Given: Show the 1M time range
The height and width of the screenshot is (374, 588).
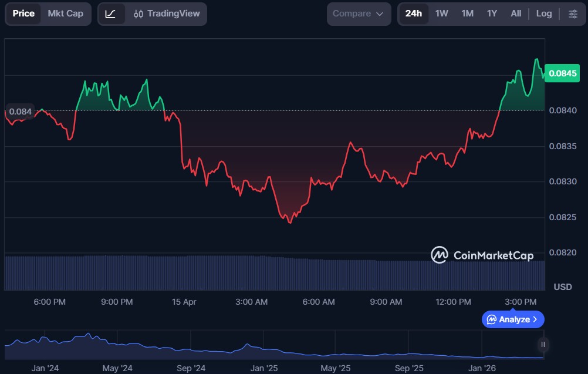Looking at the screenshot, I should point(467,14).
